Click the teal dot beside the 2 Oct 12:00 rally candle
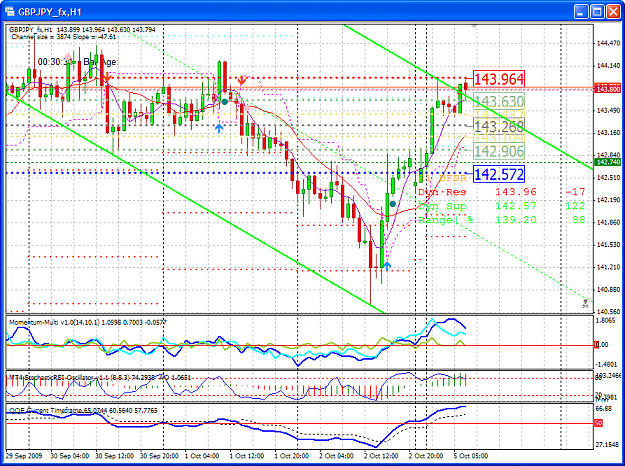Image resolution: width=625 pixels, height=466 pixels. 393,204
